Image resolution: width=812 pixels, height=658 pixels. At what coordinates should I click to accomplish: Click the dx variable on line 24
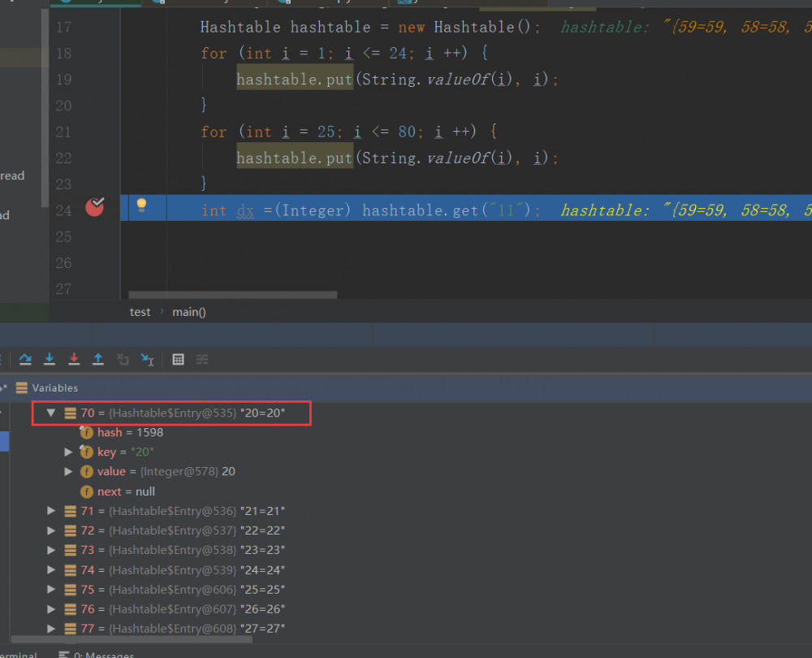[x=245, y=211]
